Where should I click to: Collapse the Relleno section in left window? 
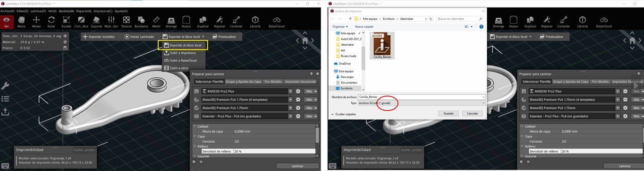click(194, 146)
